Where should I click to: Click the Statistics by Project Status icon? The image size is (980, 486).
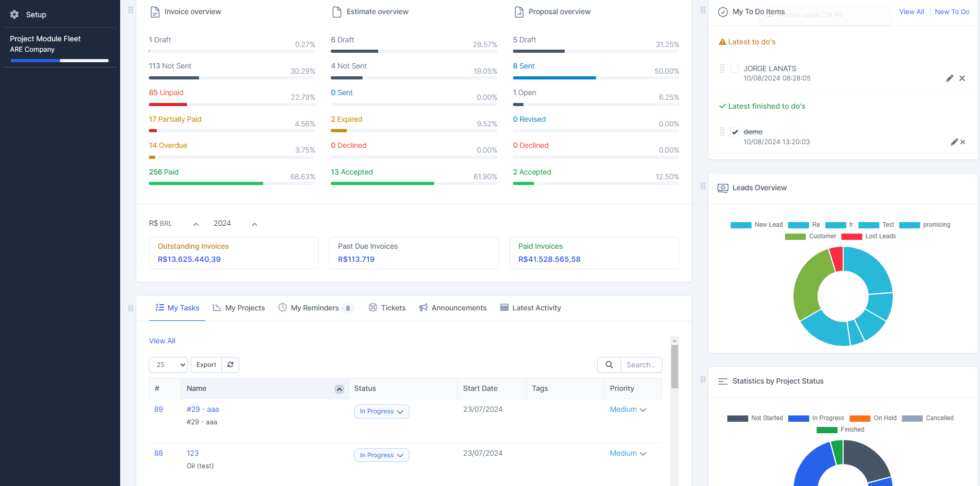coord(723,381)
